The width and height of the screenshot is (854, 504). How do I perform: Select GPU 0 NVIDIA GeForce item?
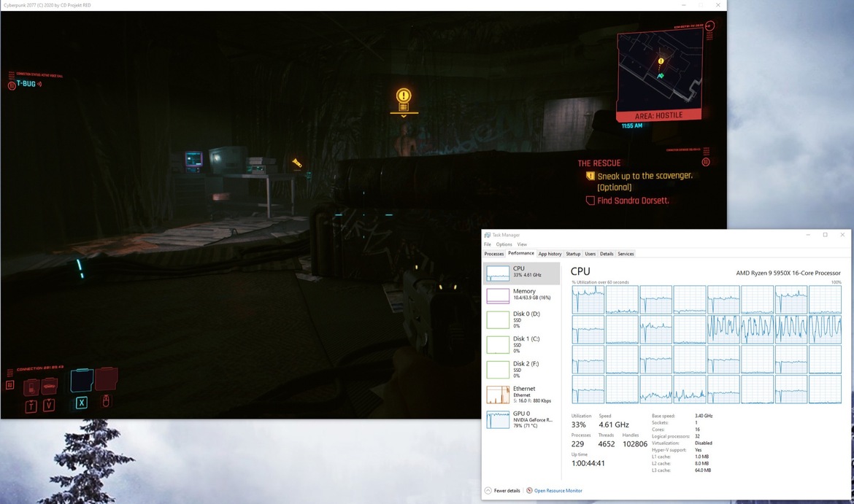pyautogui.click(x=521, y=419)
